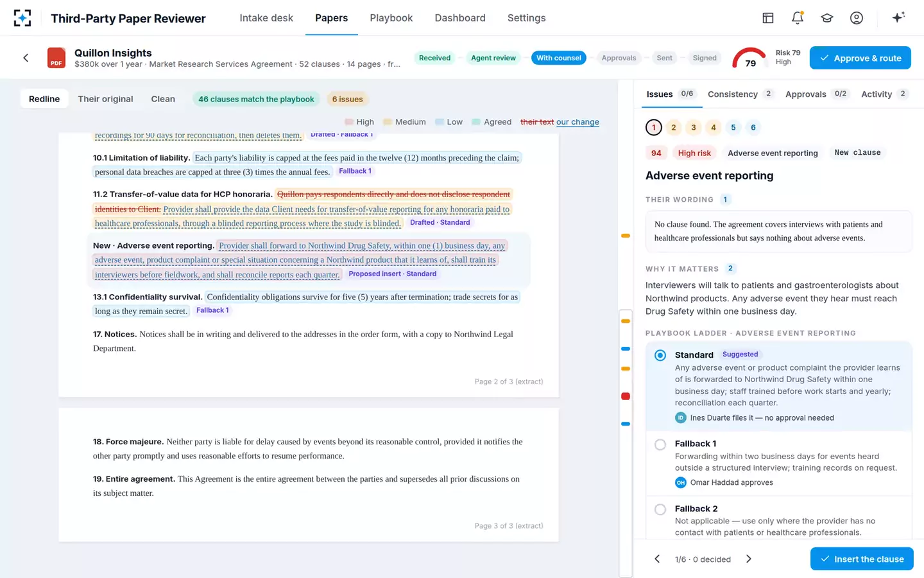Viewport: 924px width, 578px height.
Task: Click the 17. Notices clause text
Action: coord(303,341)
